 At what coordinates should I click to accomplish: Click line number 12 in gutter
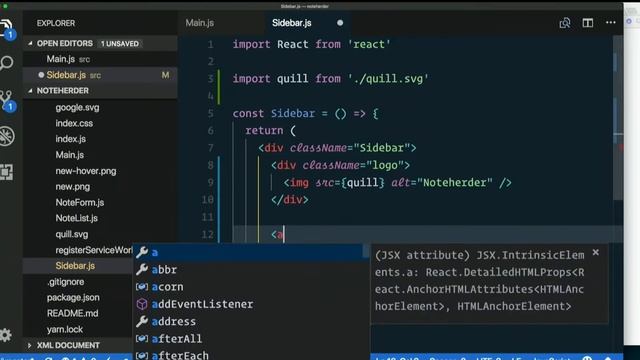click(x=208, y=234)
